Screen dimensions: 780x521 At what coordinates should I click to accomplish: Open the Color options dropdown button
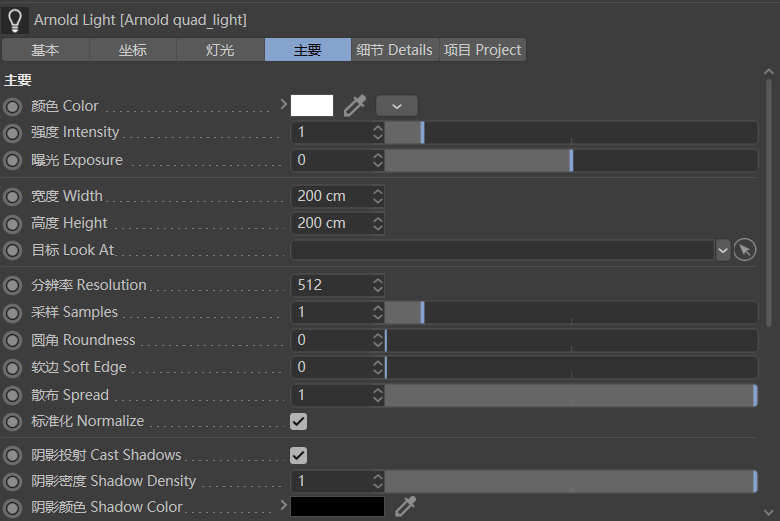click(x=396, y=106)
